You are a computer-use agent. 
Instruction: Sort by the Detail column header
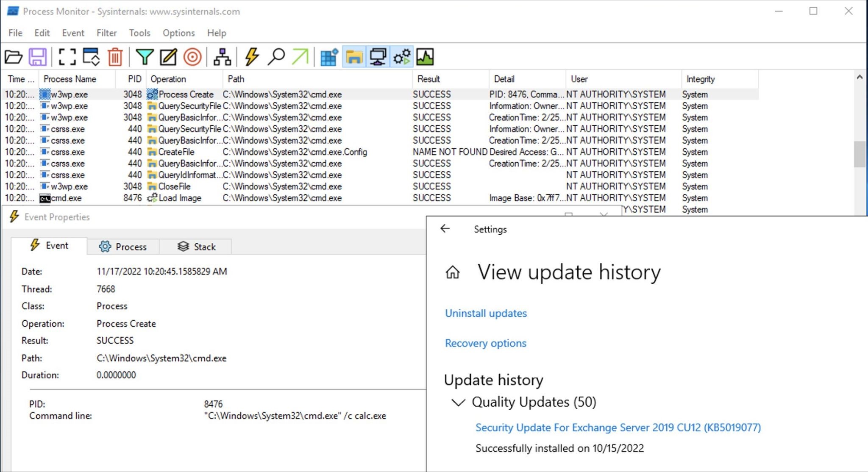[x=527, y=79]
